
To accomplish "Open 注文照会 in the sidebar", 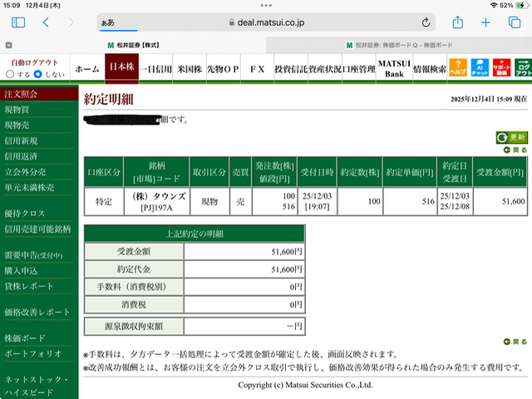I will coord(39,94).
